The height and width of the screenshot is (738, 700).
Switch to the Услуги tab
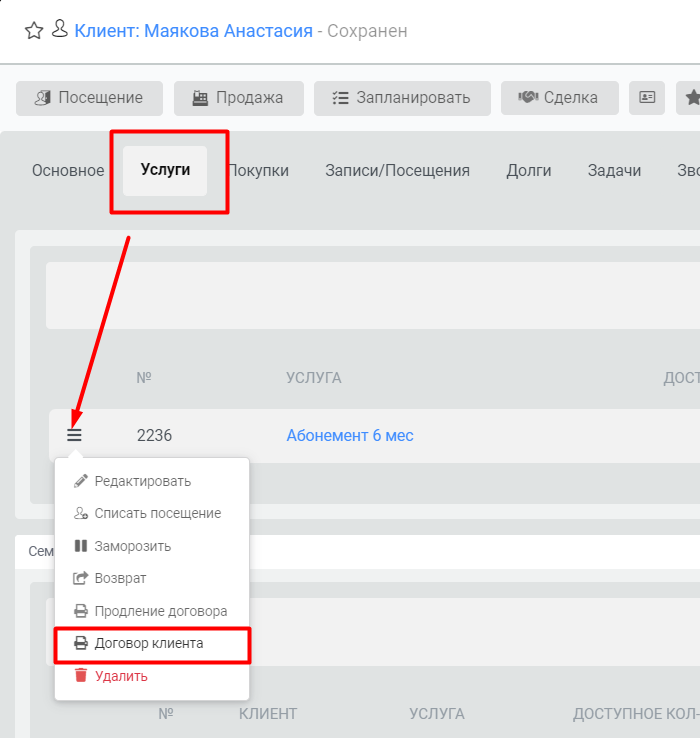click(x=165, y=170)
